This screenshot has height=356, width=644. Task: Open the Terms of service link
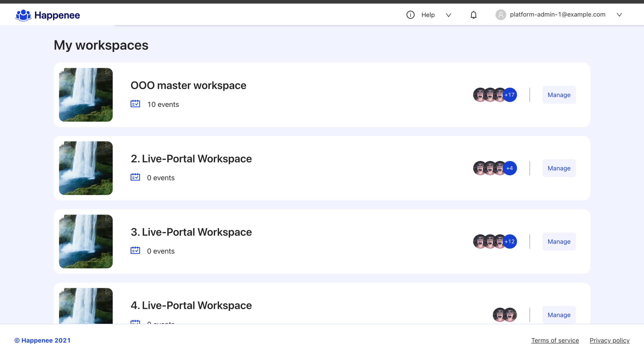point(555,340)
